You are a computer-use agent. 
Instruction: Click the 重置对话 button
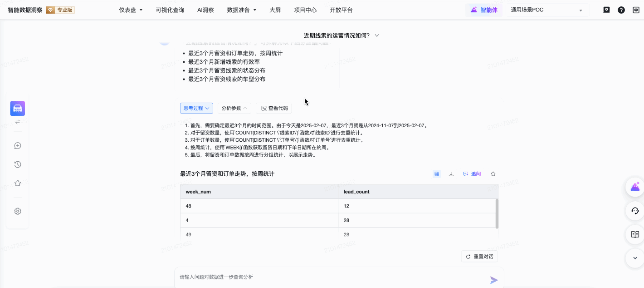click(479, 257)
